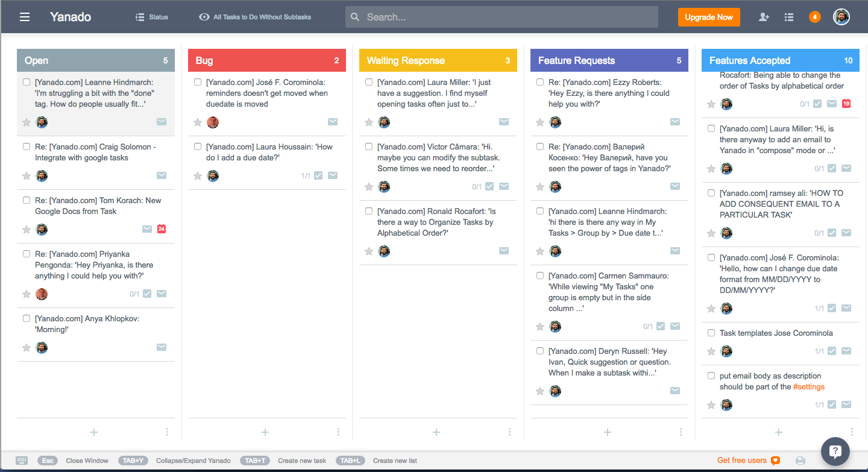Open email icon on Deryn Russell task

point(675,391)
